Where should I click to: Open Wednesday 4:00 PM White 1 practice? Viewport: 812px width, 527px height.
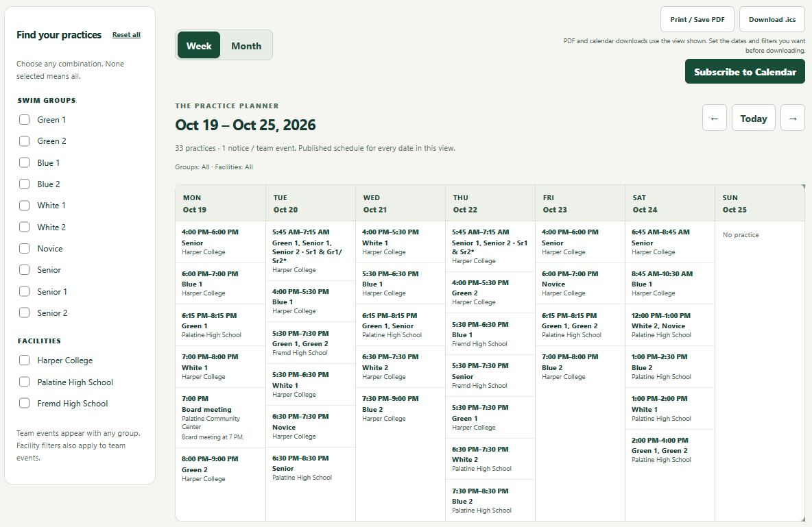coord(401,242)
